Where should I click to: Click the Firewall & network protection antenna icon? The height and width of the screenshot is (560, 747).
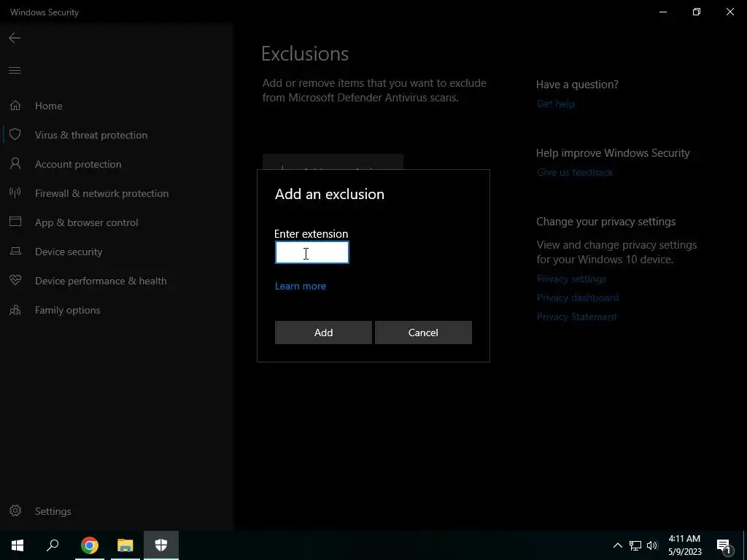click(x=15, y=192)
